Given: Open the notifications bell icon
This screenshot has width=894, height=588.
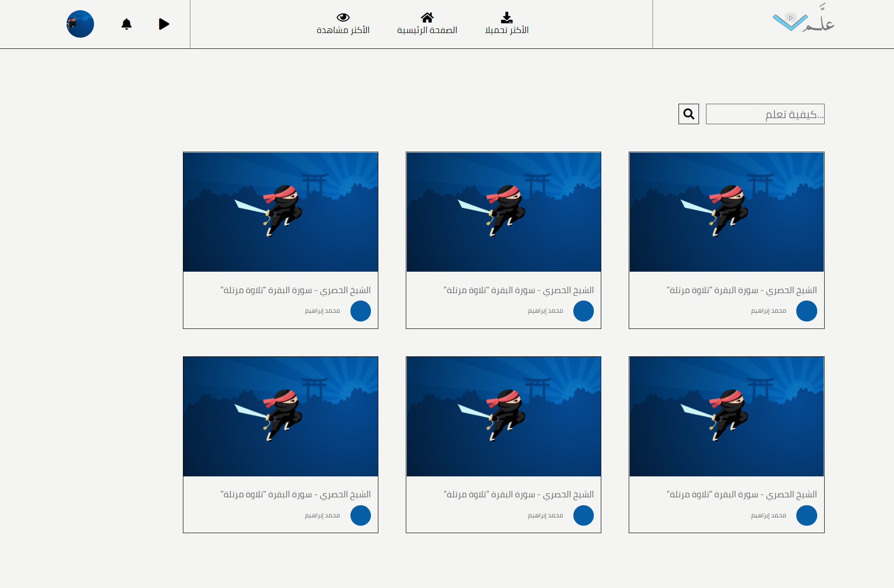Looking at the screenshot, I should point(126,24).
